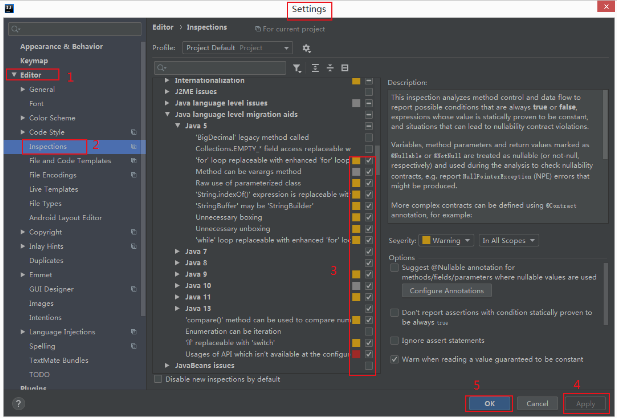Click the reset-to-empty square toolbar icon
617x418 pixels.
345,68
